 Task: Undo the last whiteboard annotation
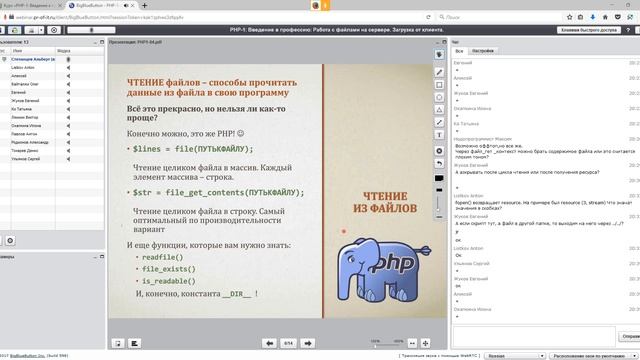(x=439, y=164)
